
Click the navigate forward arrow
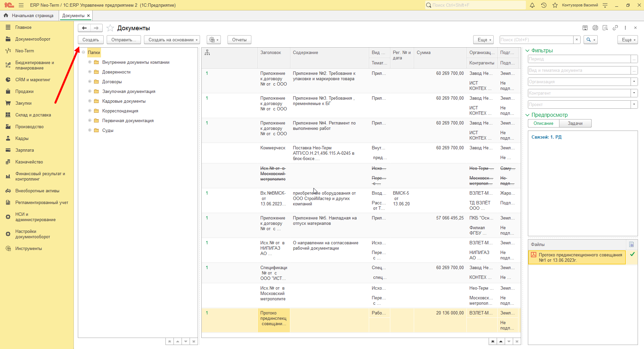click(x=96, y=28)
